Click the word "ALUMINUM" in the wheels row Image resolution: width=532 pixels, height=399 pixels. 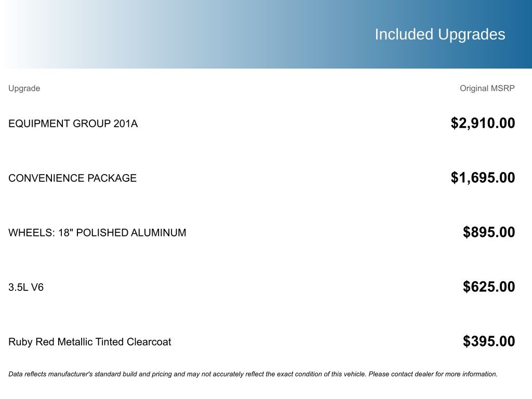coord(158,233)
